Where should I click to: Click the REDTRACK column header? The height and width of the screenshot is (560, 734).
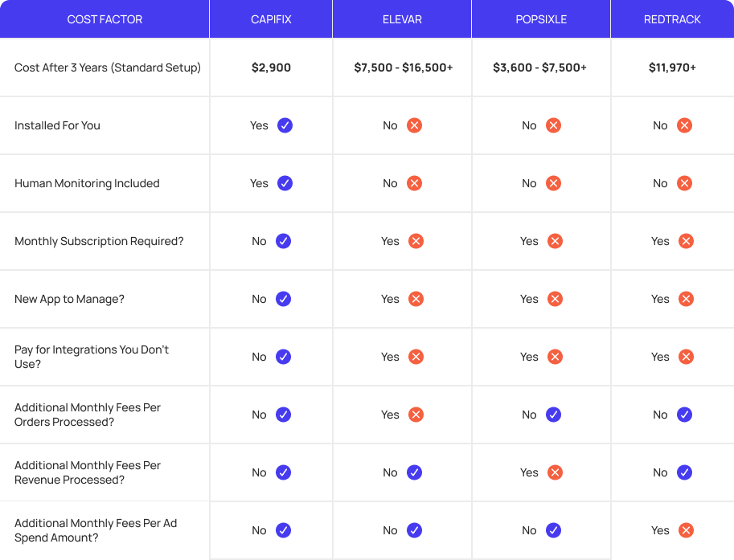click(672, 19)
